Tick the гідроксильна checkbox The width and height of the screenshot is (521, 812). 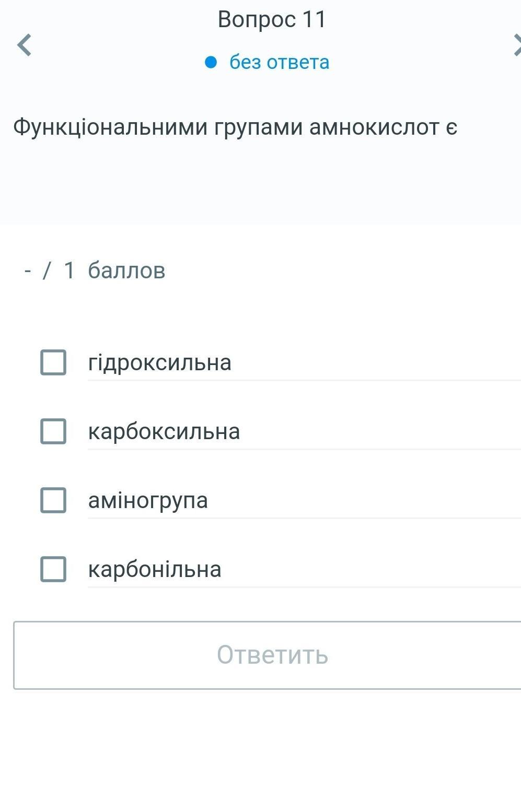53,362
